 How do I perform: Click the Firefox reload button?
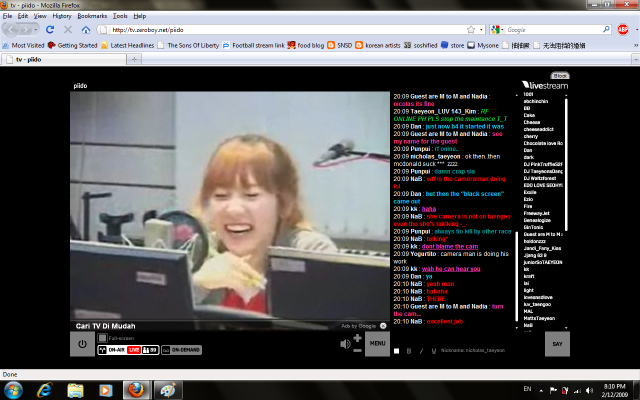(51, 29)
